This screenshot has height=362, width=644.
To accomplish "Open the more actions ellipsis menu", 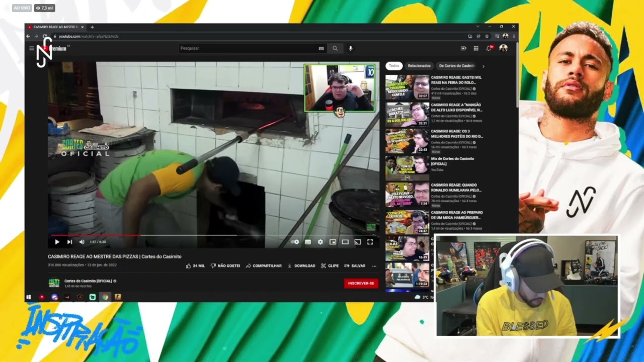I will [374, 265].
